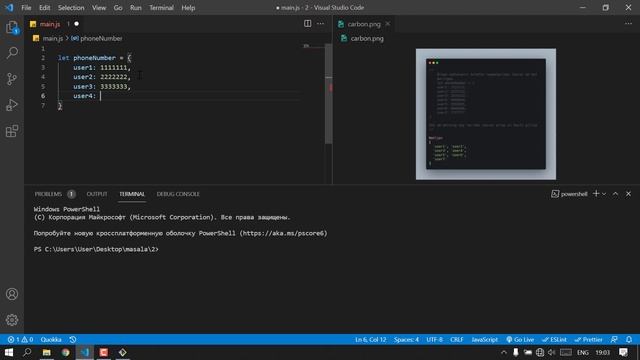Open more actions for main.js editor group
Screen dimensions: 640x360
click(320, 24)
